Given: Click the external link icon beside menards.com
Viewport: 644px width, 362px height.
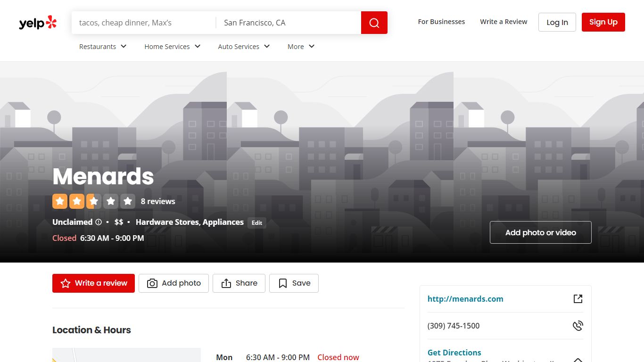Looking at the screenshot, I should tap(578, 299).
